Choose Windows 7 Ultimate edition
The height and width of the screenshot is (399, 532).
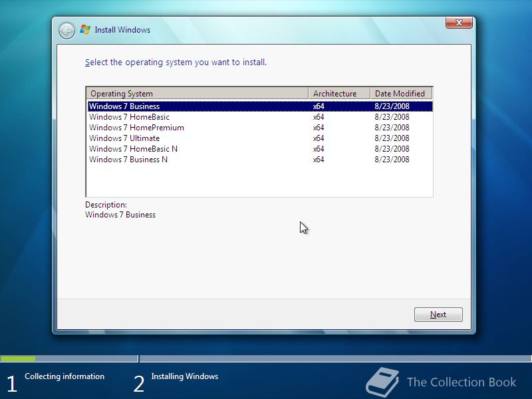pos(260,138)
